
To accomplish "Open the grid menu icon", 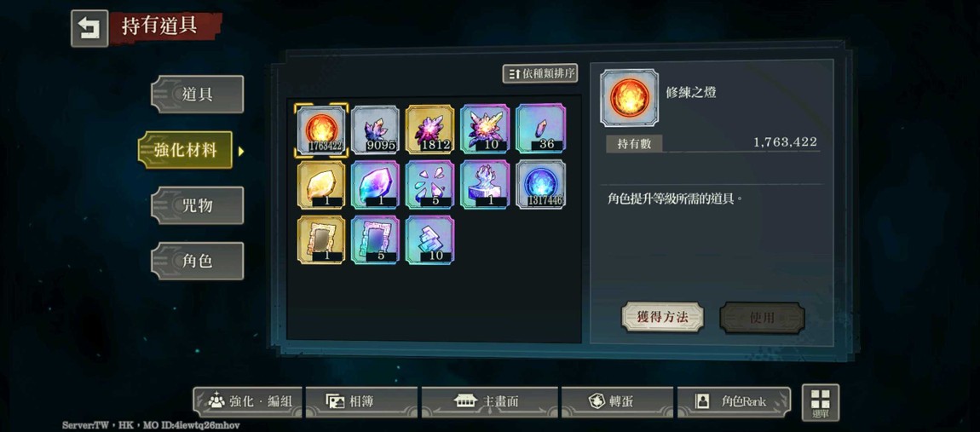I will (821, 402).
